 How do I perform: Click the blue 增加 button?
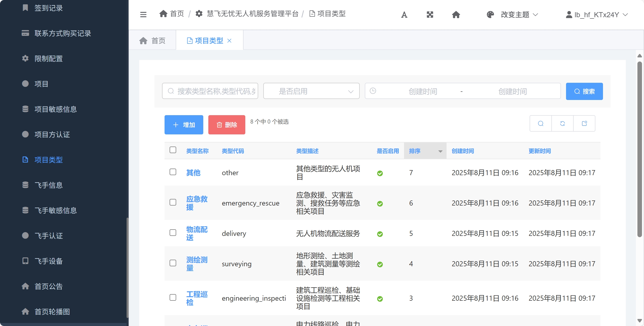184,125
